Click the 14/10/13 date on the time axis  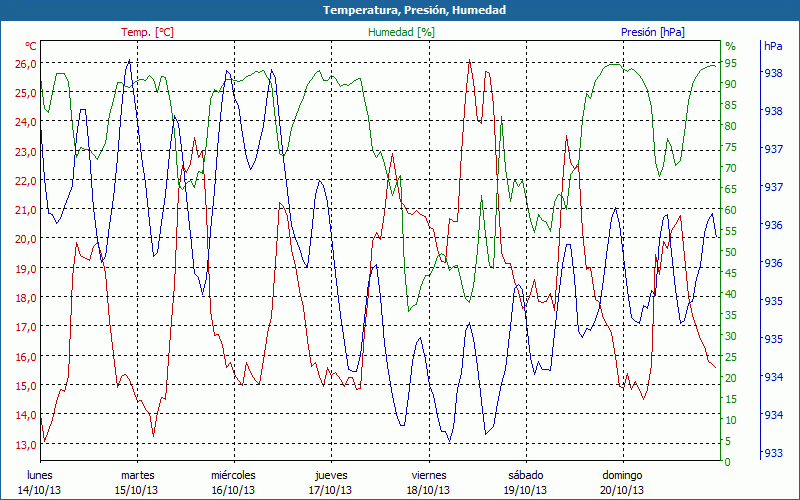point(40,490)
